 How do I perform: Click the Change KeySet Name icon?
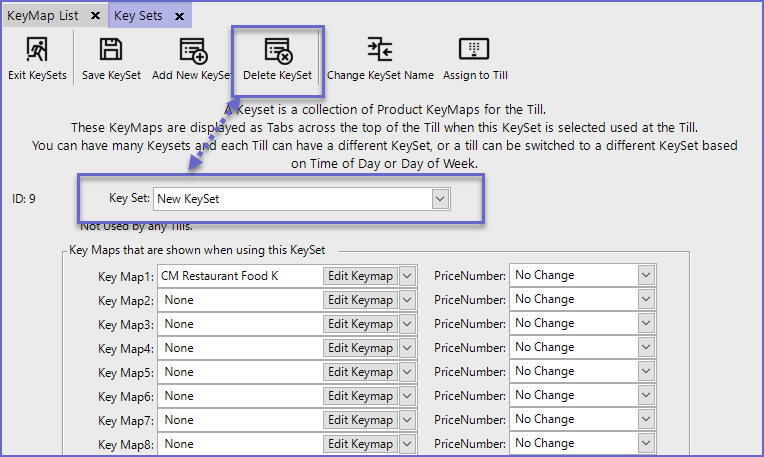[x=380, y=50]
